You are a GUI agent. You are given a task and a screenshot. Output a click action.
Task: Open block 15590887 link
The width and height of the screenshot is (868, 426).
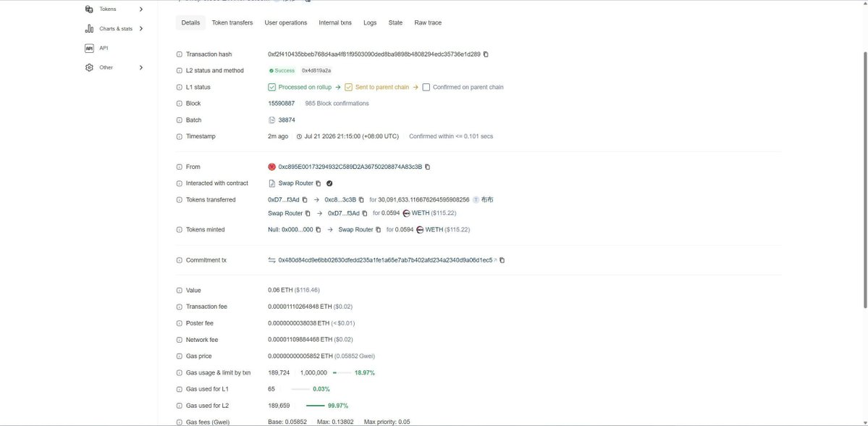pos(281,104)
